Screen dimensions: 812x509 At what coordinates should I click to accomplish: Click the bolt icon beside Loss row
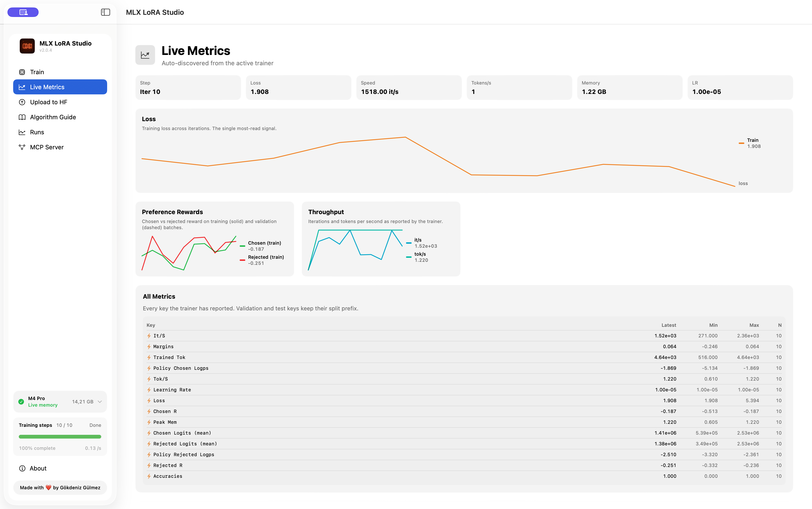(149, 401)
